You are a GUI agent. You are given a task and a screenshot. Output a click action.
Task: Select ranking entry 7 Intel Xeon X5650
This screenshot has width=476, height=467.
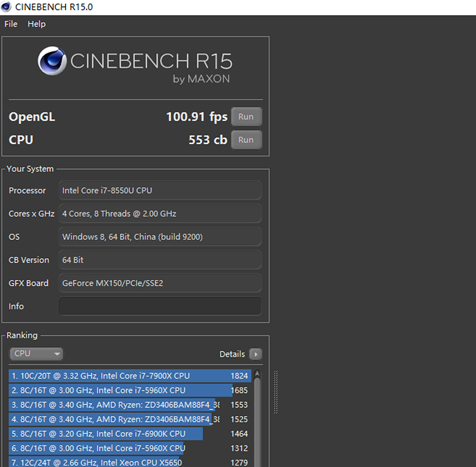coord(130,462)
